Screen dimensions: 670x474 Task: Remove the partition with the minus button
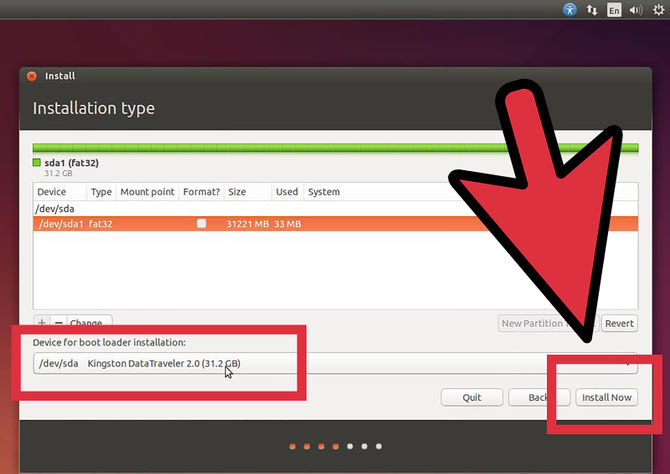coord(59,322)
